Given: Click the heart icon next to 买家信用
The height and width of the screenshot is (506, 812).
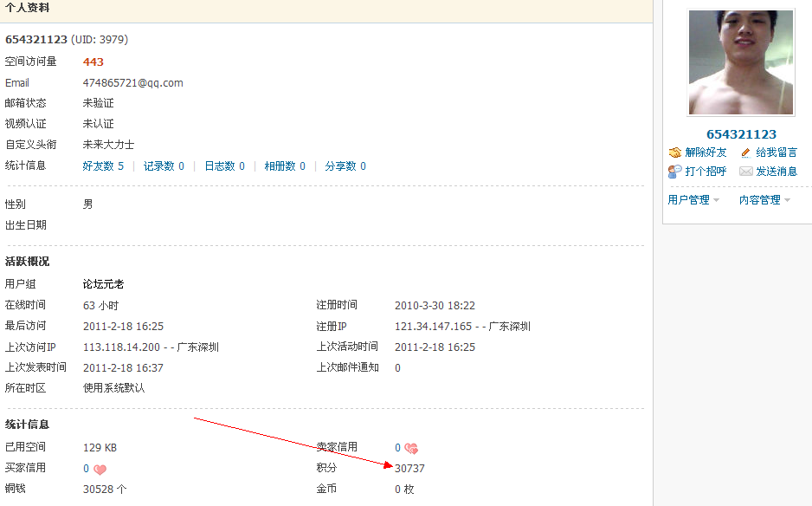Looking at the screenshot, I should click(100, 470).
